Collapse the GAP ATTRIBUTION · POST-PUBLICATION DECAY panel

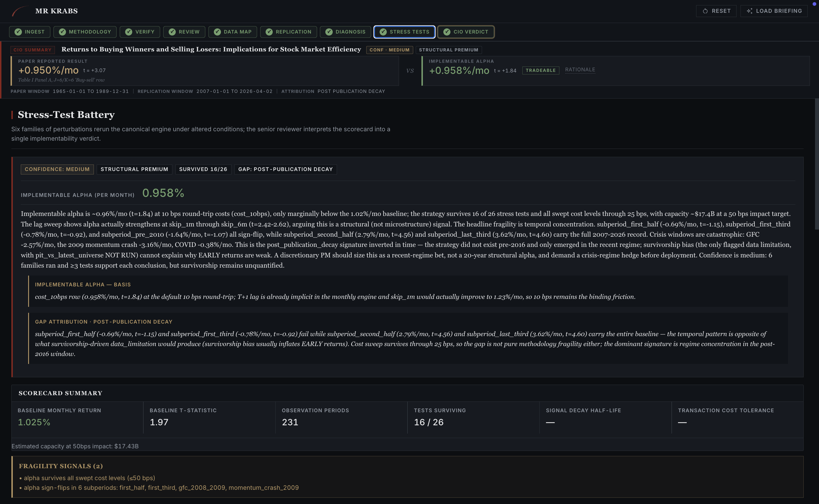coord(104,322)
